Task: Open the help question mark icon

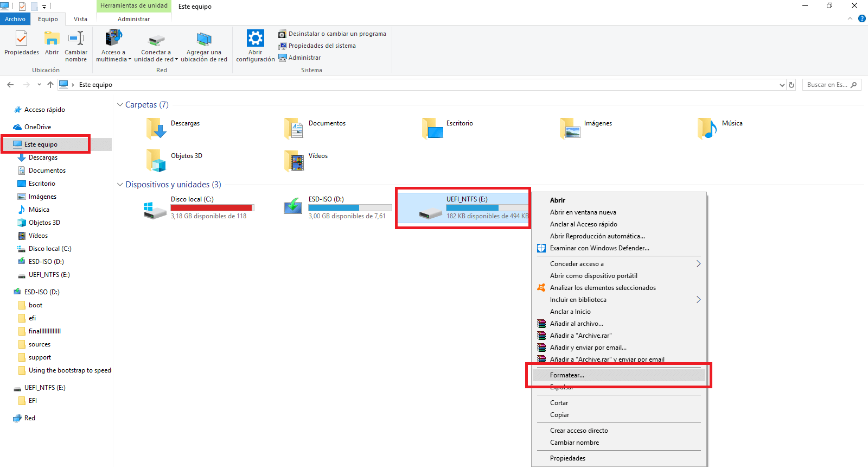Action: coord(862,18)
